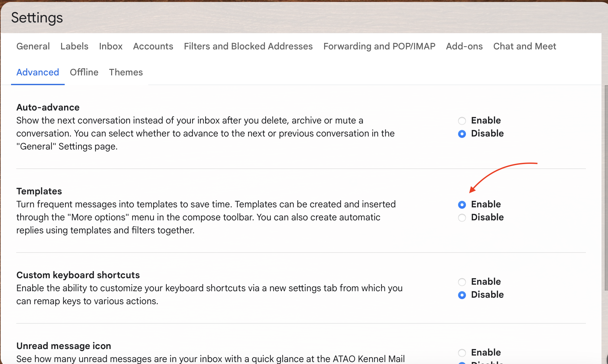Open the General settings tab
The image size is (608, 364).
coord(33,46)
